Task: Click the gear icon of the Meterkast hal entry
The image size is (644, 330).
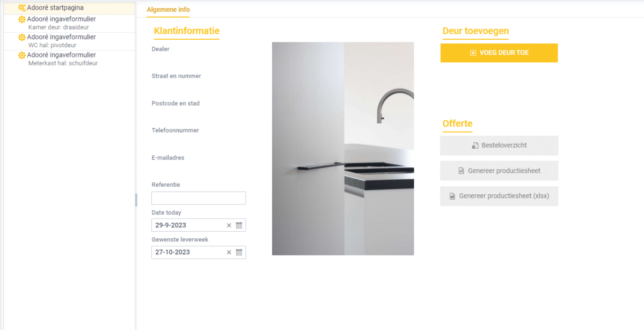Action: coord(22,55)
